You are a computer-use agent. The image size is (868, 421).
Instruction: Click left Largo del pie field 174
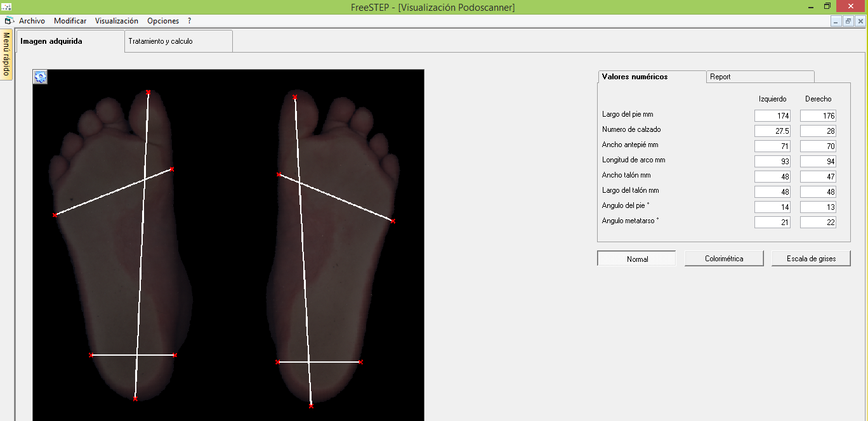(x=772, y=116)
